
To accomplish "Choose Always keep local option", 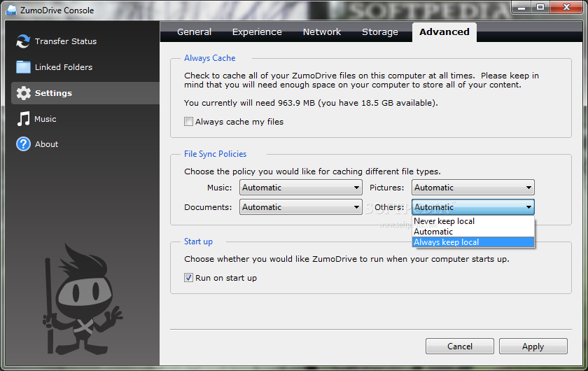I will [473, 242].
